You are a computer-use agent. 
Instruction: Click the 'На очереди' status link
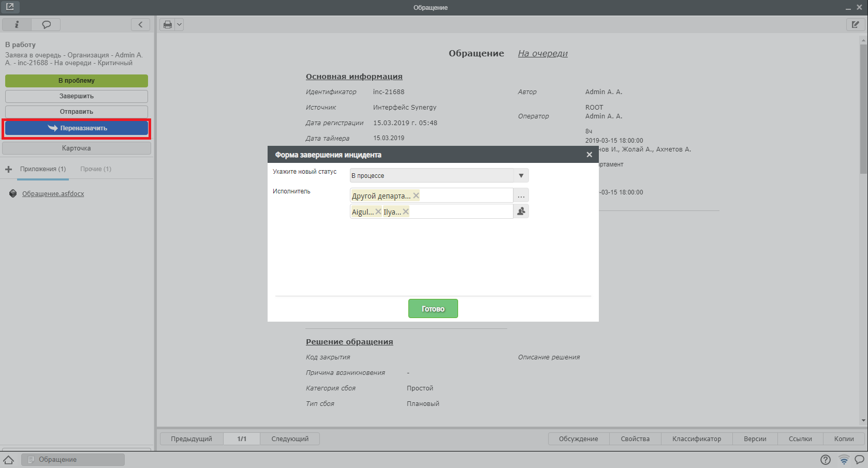(543, 53)
